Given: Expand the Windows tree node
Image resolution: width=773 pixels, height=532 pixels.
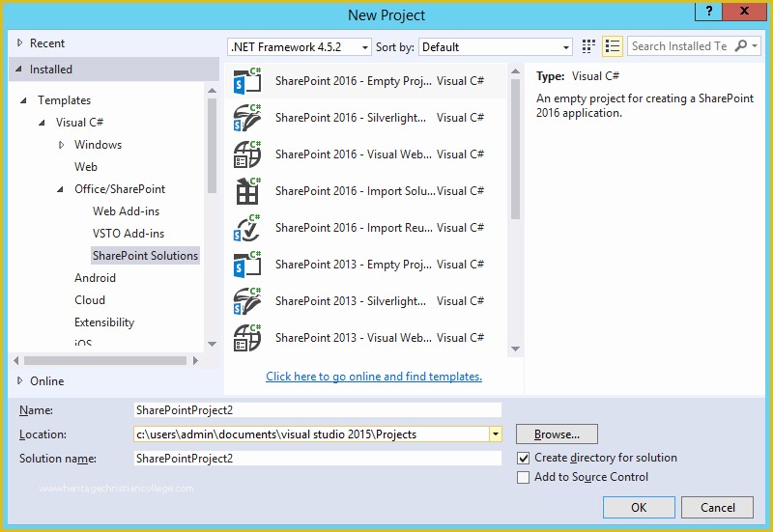Looking at the screenshot, I should click(61, 145).
